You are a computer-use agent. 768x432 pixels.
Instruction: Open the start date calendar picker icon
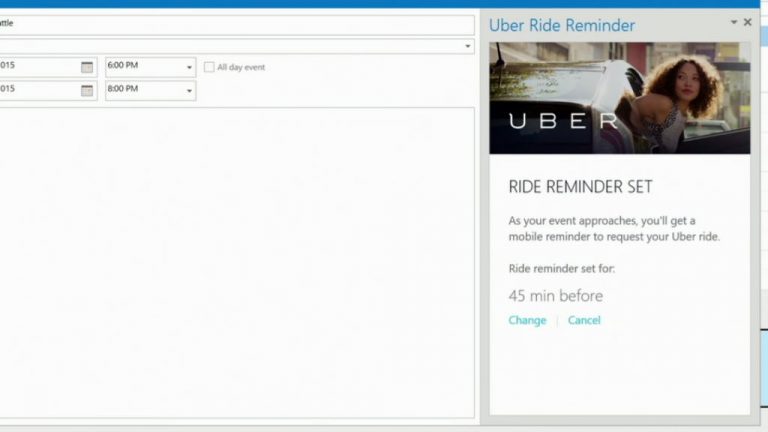click(87, 67)
